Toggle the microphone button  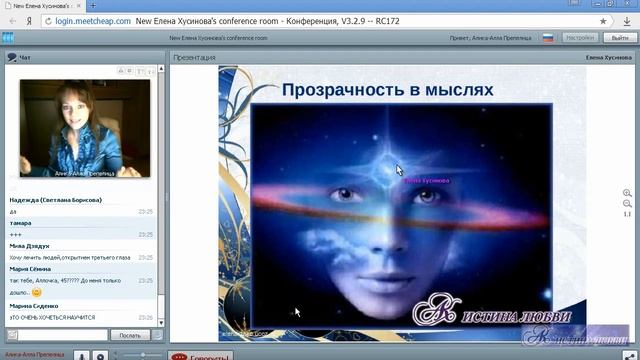(x=82, y=355)
